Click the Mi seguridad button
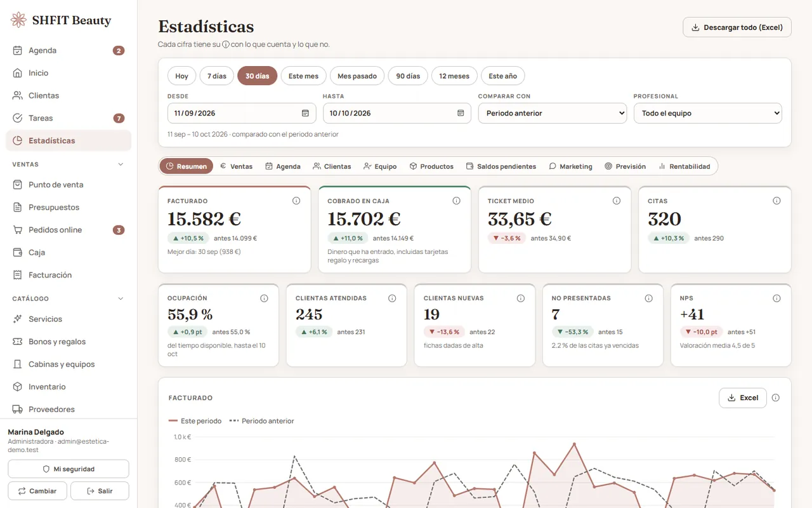812x508 pixels. click(x=69, y=469)
